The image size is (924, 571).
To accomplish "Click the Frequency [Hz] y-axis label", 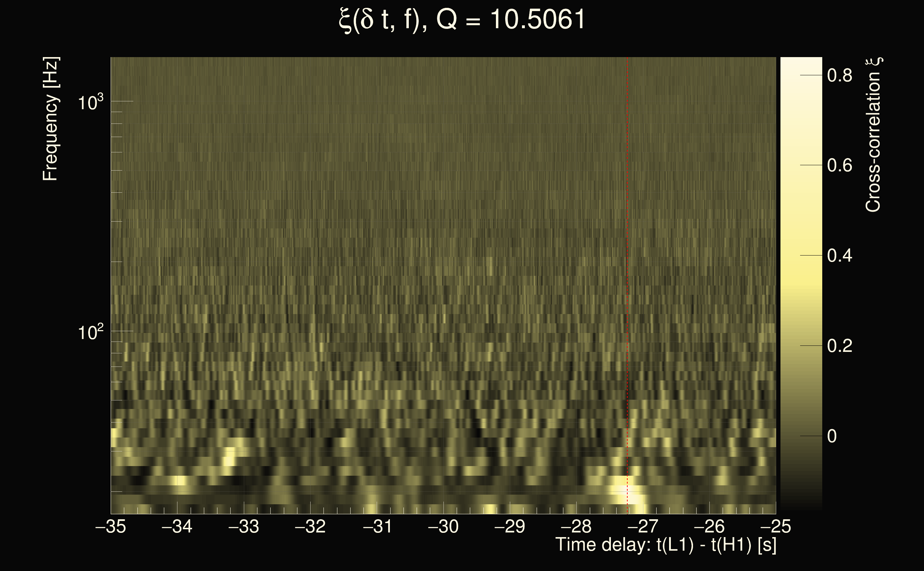I will click(50, 119).
